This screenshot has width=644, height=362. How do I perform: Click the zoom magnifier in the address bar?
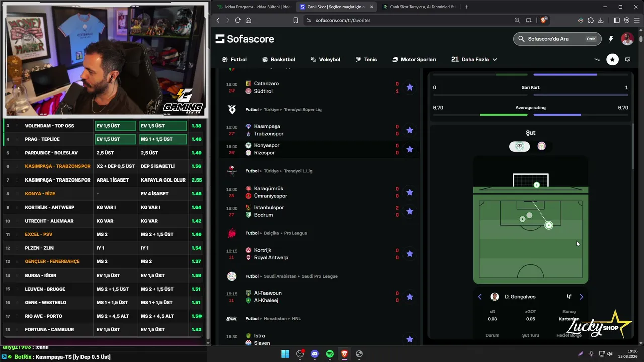coord(517,20)
